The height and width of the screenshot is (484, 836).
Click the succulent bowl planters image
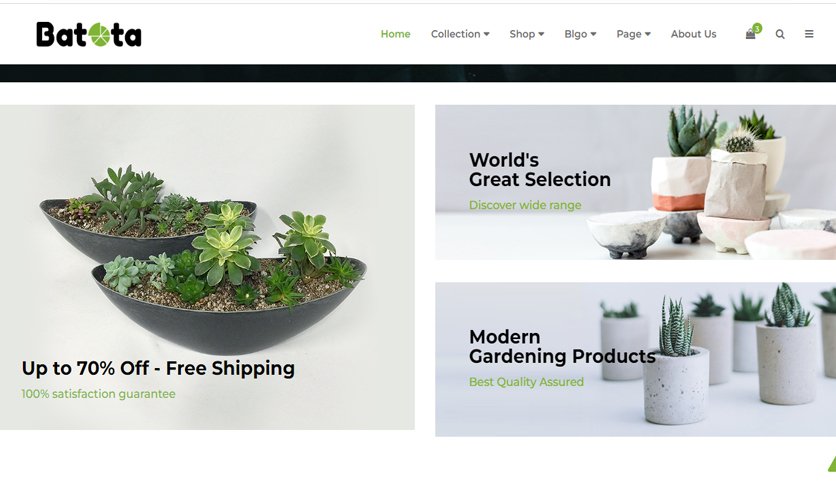click(x=203, y=259)
